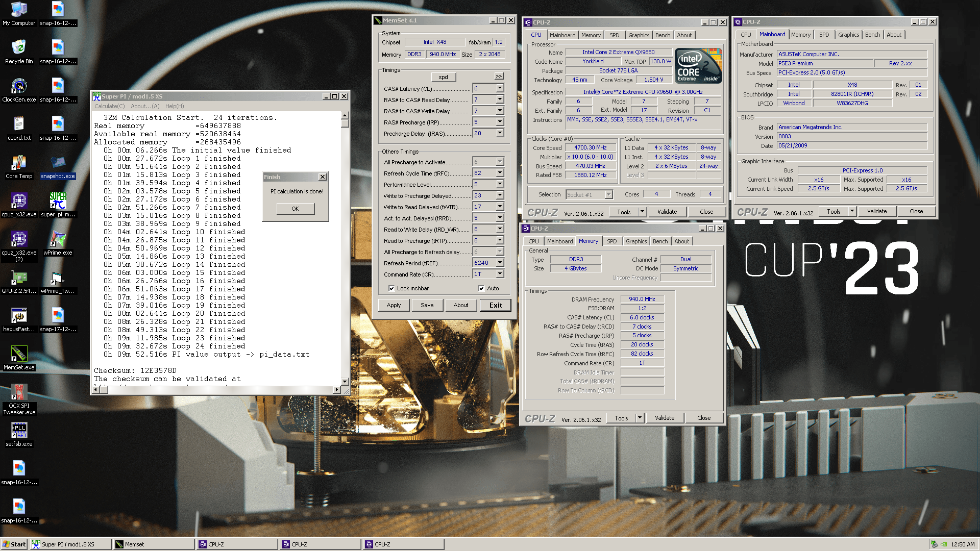
Task: Switch to Super PI taskbar button
Action: [x=70, y=544]
